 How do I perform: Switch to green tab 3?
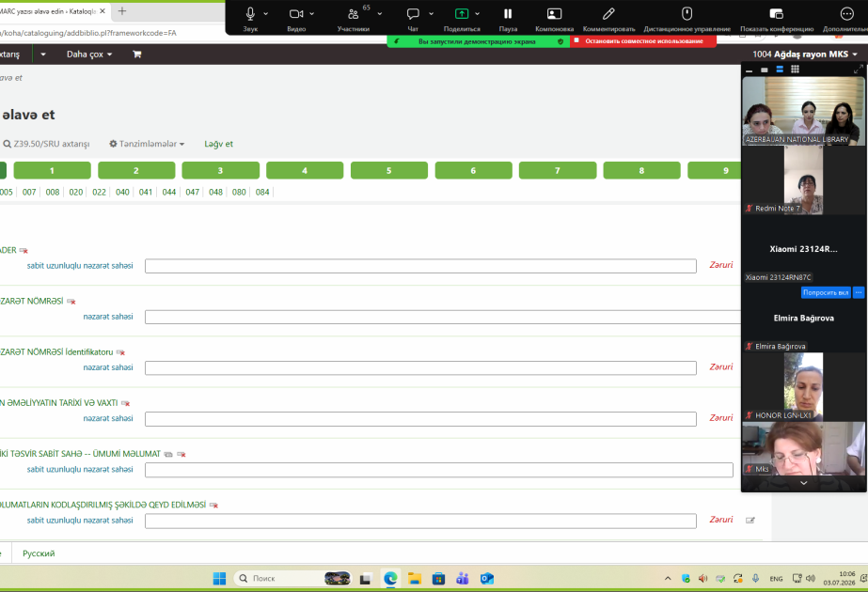point(220,170)
